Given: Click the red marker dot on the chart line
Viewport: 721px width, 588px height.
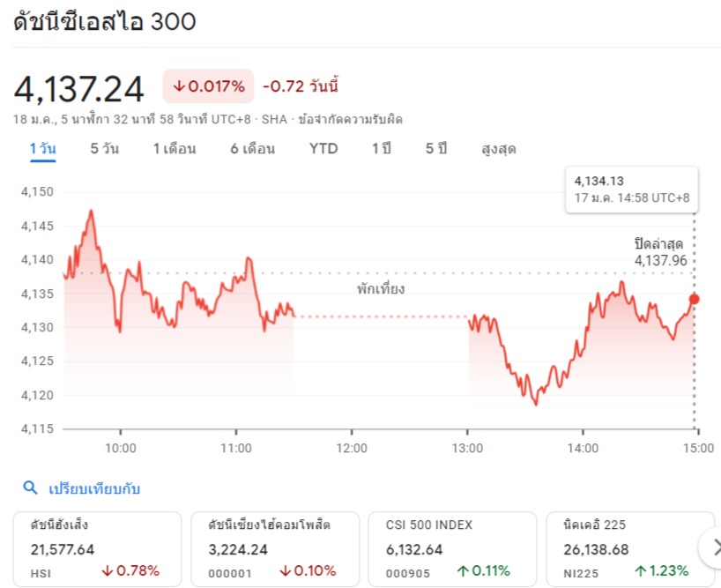Looking at the screenshot, I should click(x=694, y=299).
